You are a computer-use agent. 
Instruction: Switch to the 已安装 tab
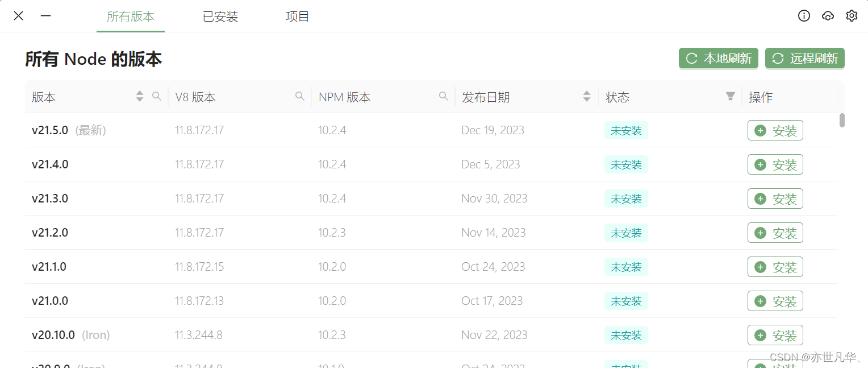(x=220, y=16)
